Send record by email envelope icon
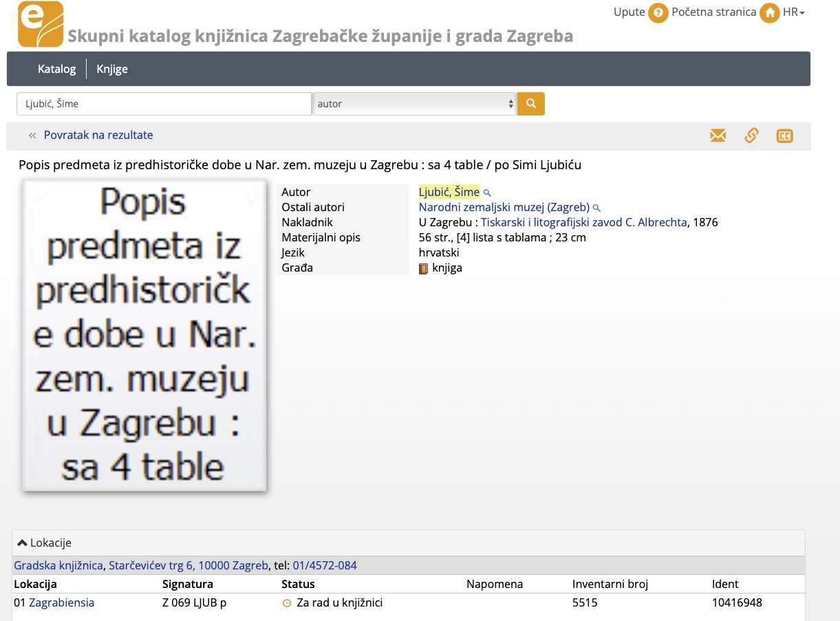840x621 pixels. click(x=718, y=135)
